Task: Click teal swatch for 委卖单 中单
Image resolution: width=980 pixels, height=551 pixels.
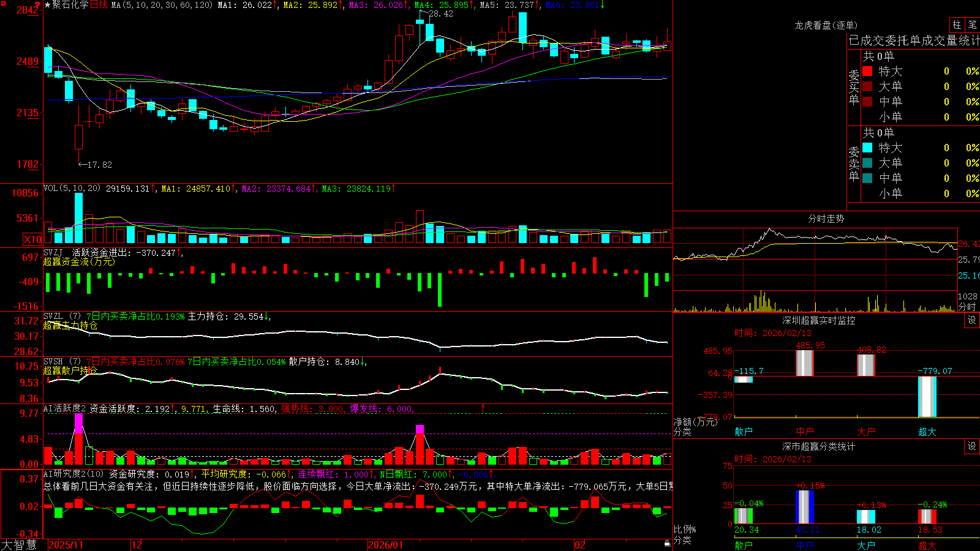Action: point(867,178)
